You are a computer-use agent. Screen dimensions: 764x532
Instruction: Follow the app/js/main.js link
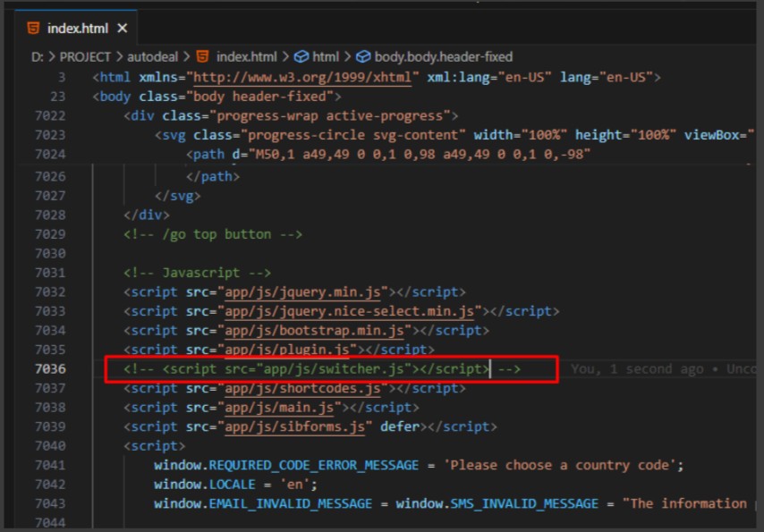[279, 408]
